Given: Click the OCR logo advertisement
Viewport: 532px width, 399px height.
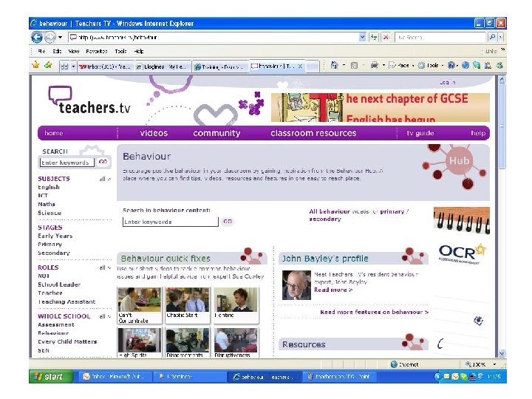Looking at the screenshot, I should point(463,253).
